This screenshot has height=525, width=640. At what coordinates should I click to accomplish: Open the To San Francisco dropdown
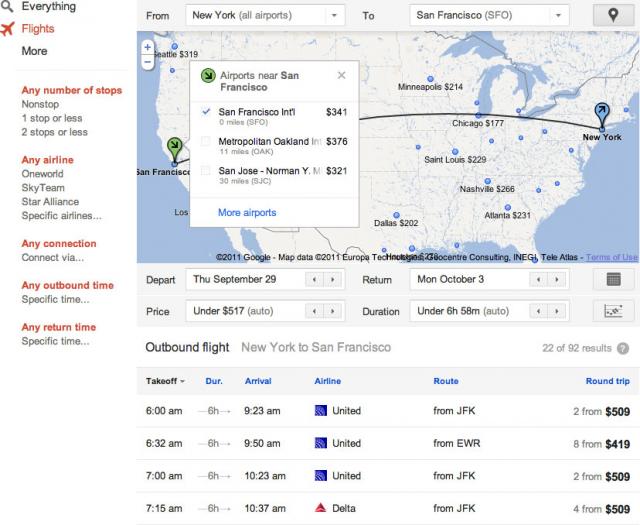[558, 16]
